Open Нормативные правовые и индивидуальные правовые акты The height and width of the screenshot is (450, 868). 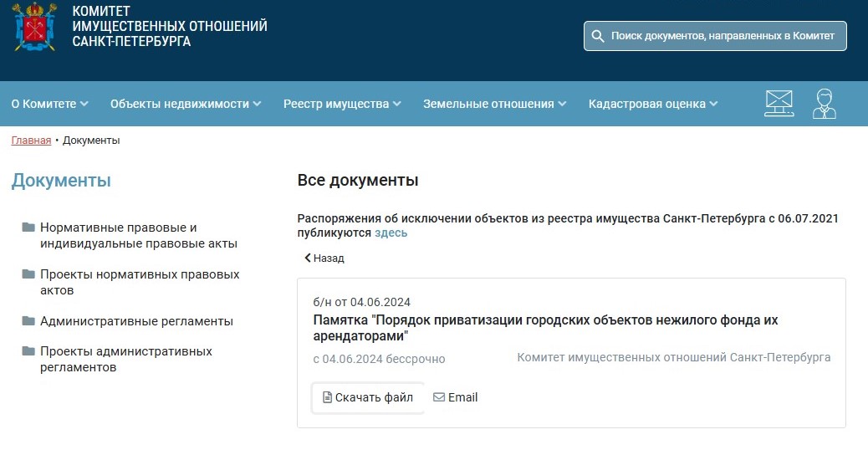coord(138,235)
